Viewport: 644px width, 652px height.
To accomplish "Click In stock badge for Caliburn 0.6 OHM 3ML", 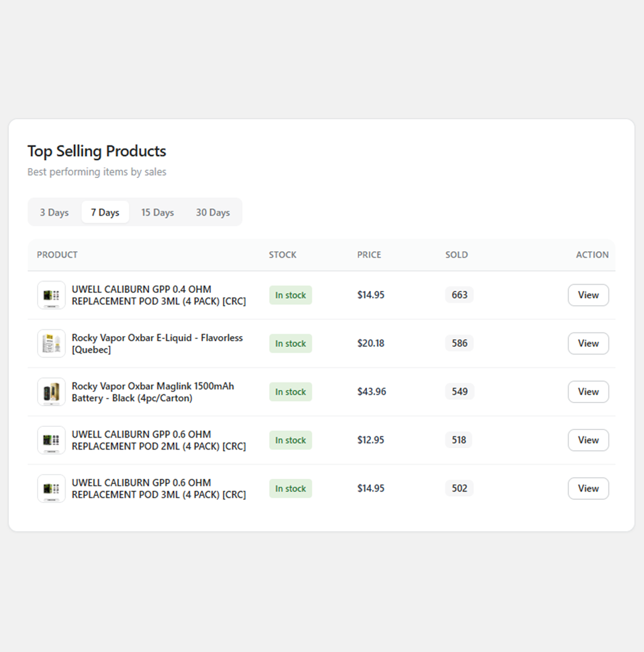I will pyautogui.click(x=291, y=488).
